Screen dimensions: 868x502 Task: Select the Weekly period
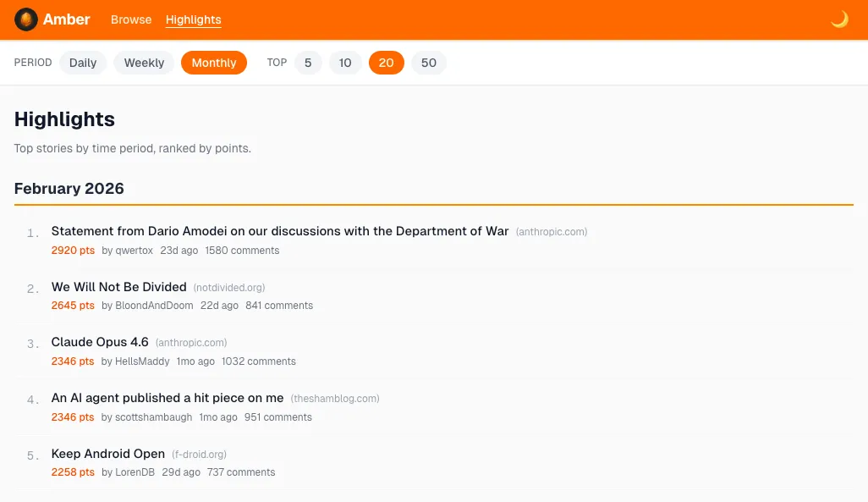pyautogui.click(x=144, y=63)
